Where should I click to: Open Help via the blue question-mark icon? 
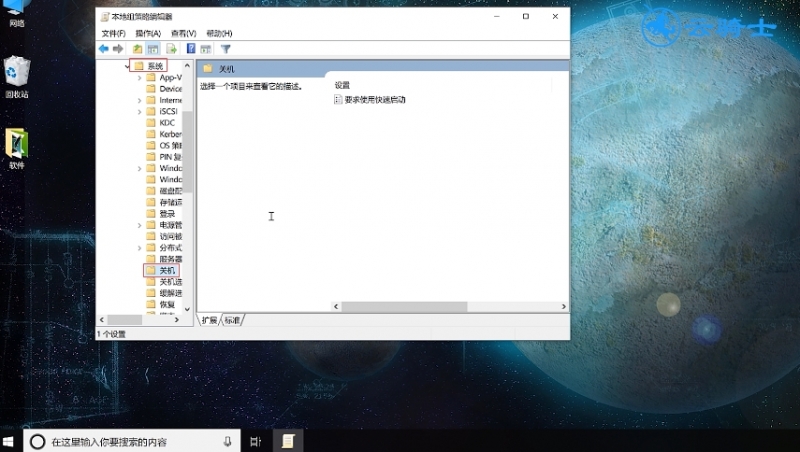pos(191,48)
